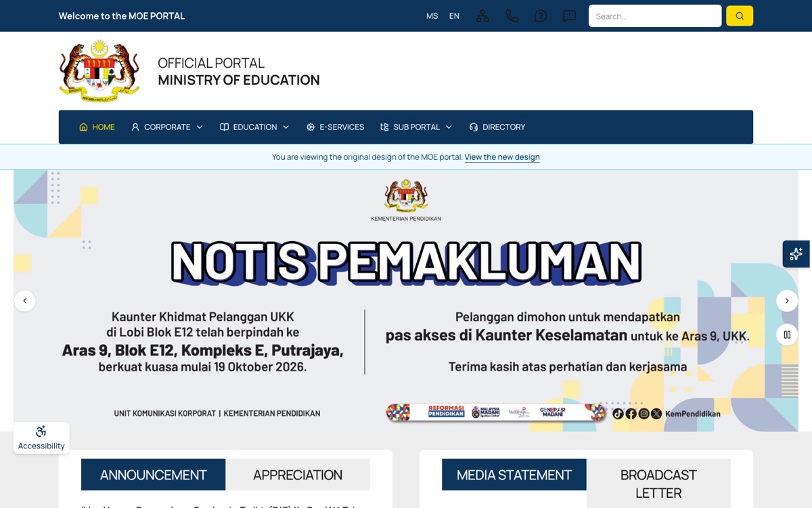812x508 pixels.
Task: Go to the previous banner slide
Action: pyautogui.click(x=25, y=301)
